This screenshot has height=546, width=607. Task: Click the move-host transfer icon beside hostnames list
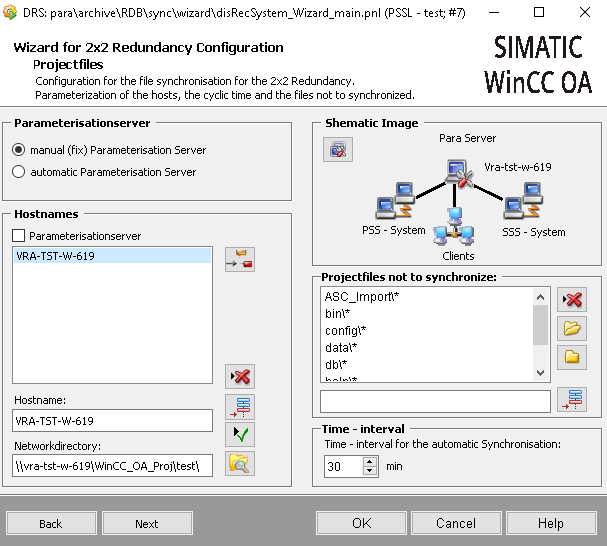coord(239,260)
